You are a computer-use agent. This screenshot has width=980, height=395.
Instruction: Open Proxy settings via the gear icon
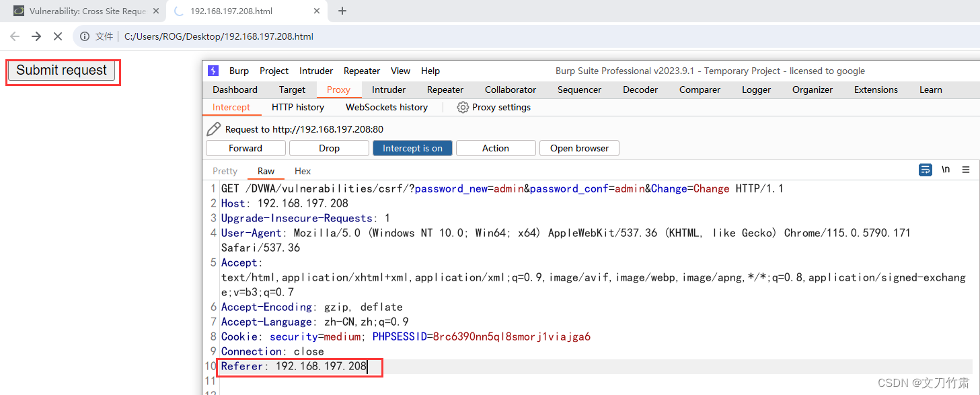coord(463,107)
